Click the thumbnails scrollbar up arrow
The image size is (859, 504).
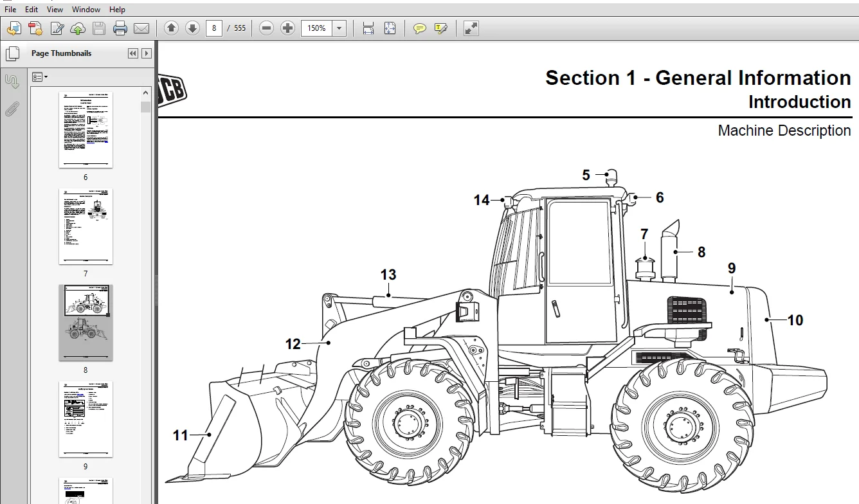click(x=146, y=93)
